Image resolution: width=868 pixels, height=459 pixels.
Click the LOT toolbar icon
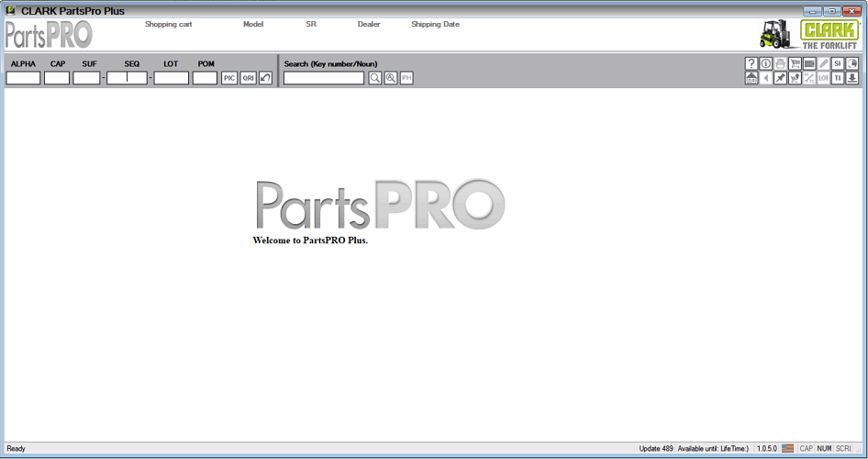coord(824,78)
